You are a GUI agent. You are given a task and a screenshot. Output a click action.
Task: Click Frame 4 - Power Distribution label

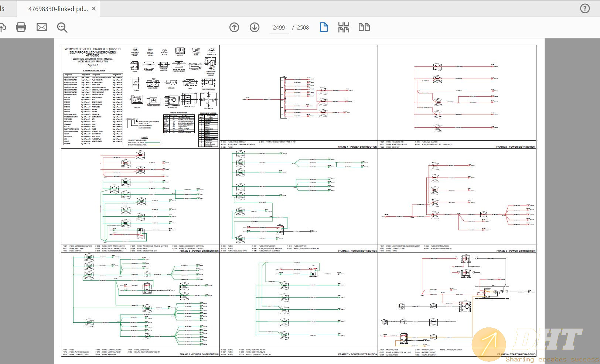357,251
